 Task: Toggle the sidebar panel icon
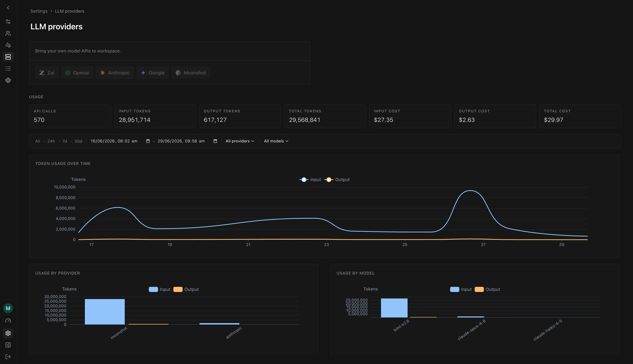pos(8,345)
